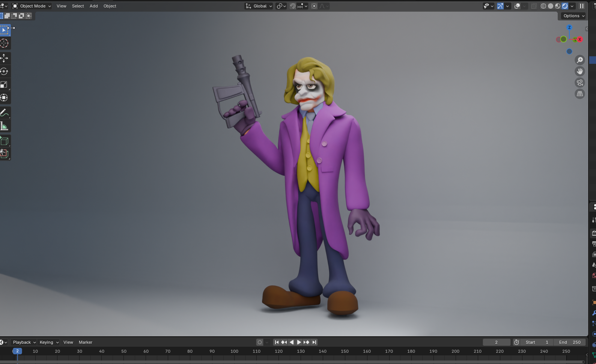Switch to solid viewport shading

coord(551,6)
